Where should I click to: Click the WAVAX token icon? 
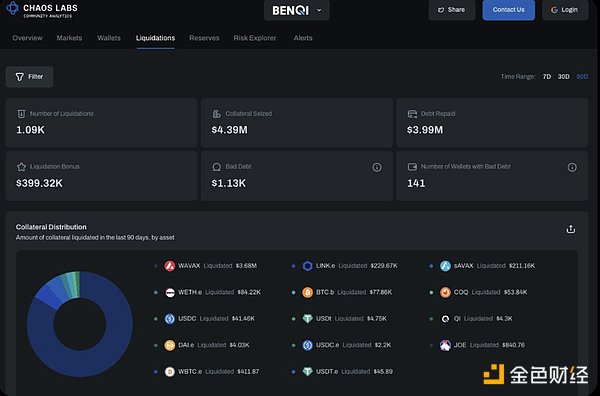pos(170,266)
